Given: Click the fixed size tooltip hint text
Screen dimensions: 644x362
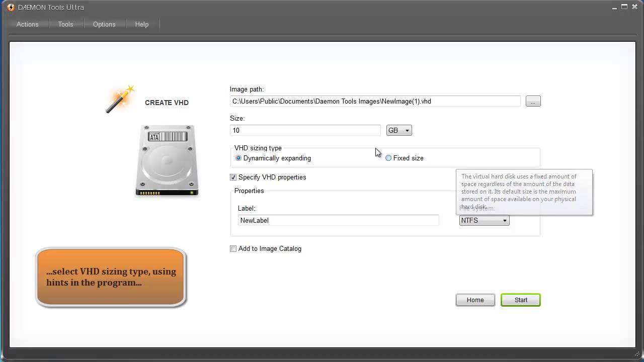Looking at the screenshot, I should [x=520, y=192].
